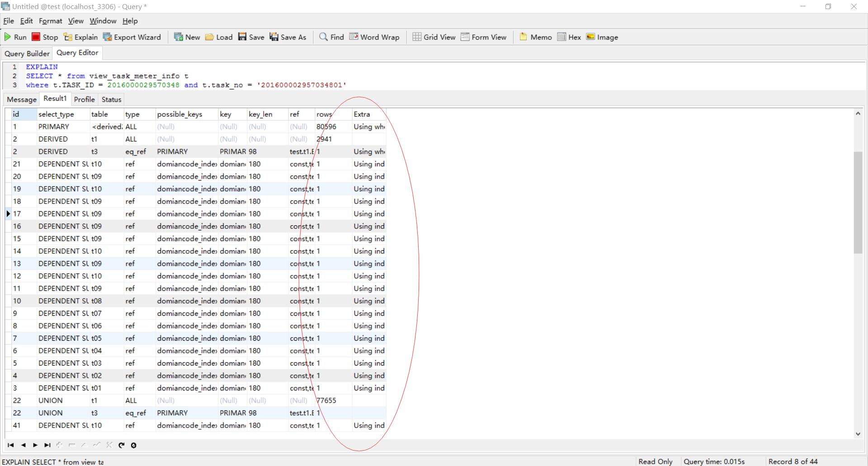The height and width of the screenshot is (466, 868).
Task: Open the View menu
Action: pos(75,21)
